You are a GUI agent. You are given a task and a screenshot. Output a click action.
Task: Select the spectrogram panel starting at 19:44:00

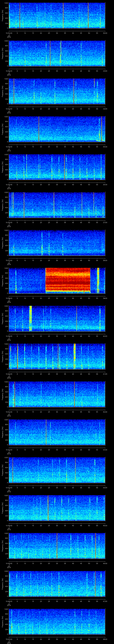pyautogui.click(x=57, y=508)
